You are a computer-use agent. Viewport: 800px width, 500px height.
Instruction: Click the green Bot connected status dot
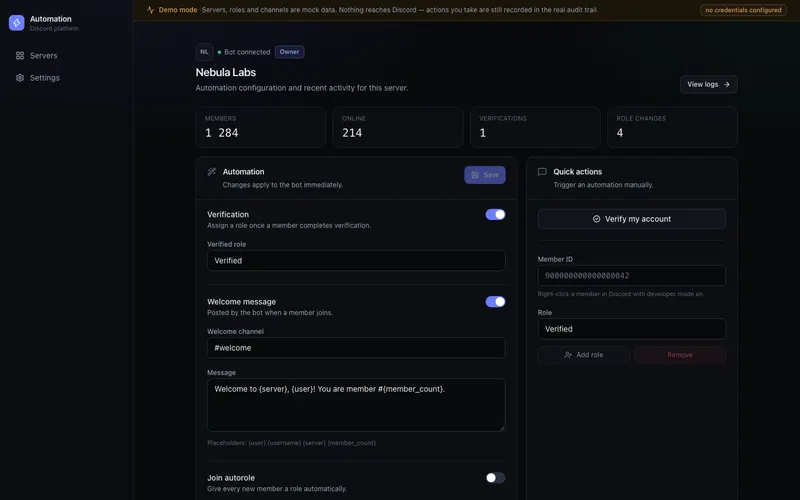coord(219,52)
